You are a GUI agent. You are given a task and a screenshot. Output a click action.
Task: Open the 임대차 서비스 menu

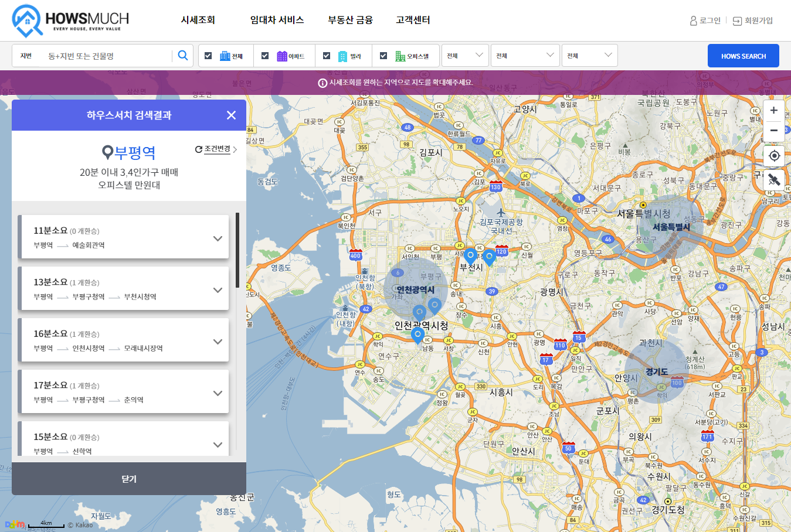coord(277,20)
